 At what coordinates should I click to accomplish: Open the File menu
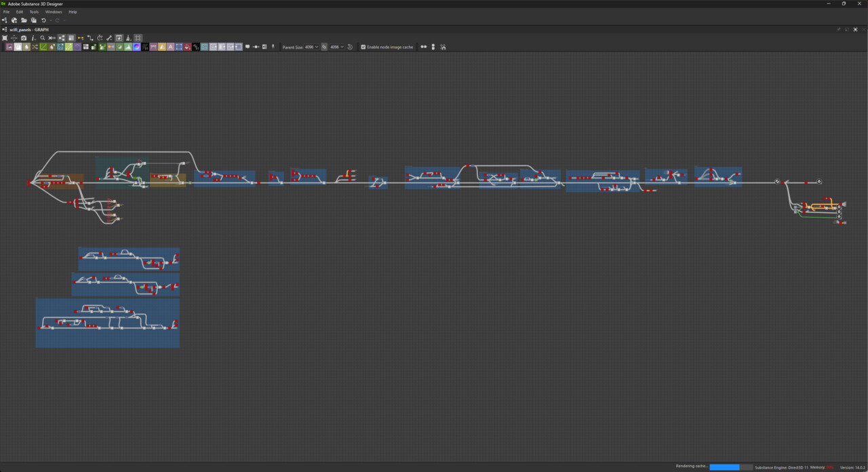6,12
